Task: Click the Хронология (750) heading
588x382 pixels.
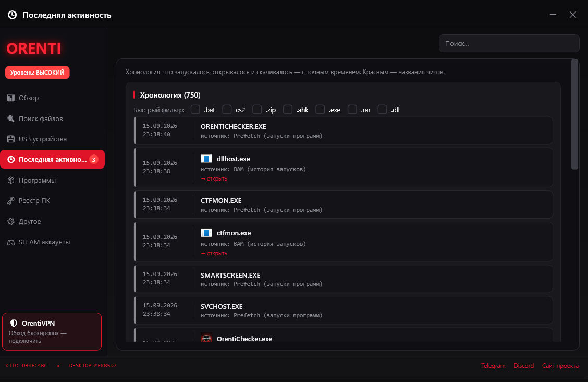Action: tap(170, 95)
